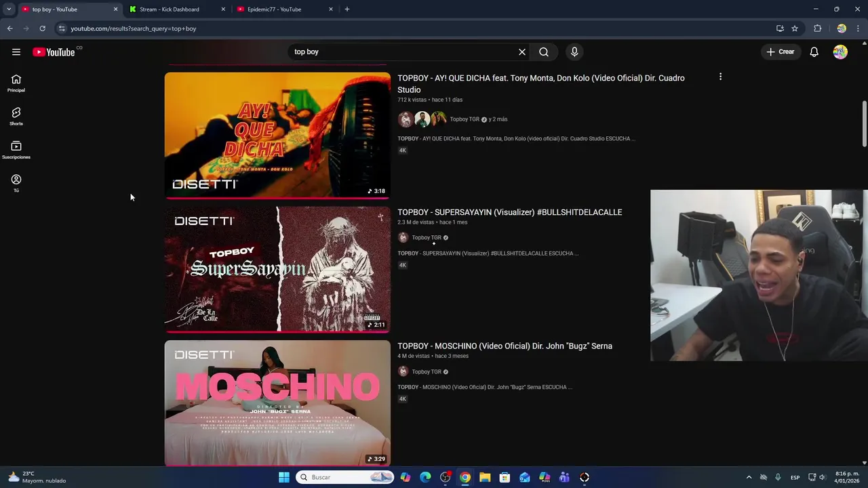Screen dimensions: 868x488
Task: Go back in browser history
Action: [9, 28]
